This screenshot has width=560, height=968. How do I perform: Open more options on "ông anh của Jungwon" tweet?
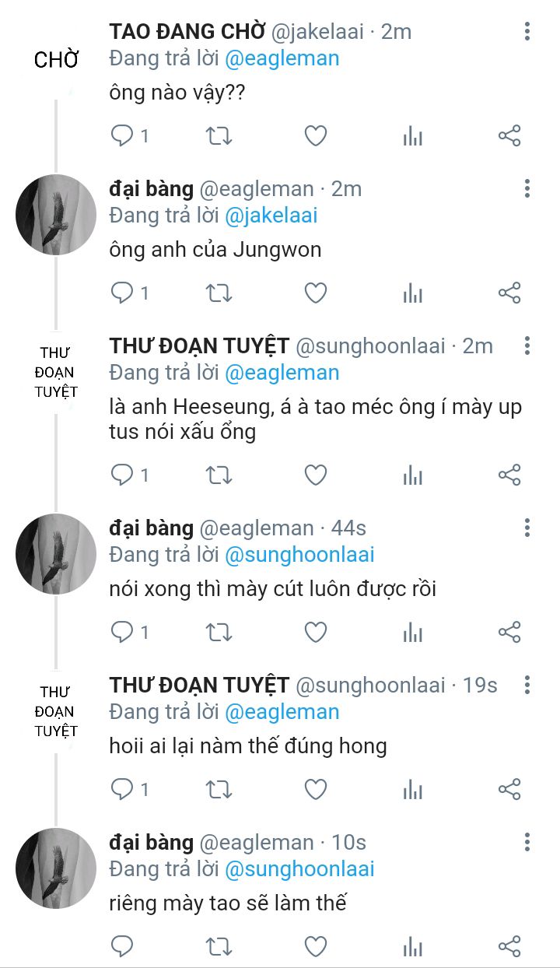(x=527, y=188)
